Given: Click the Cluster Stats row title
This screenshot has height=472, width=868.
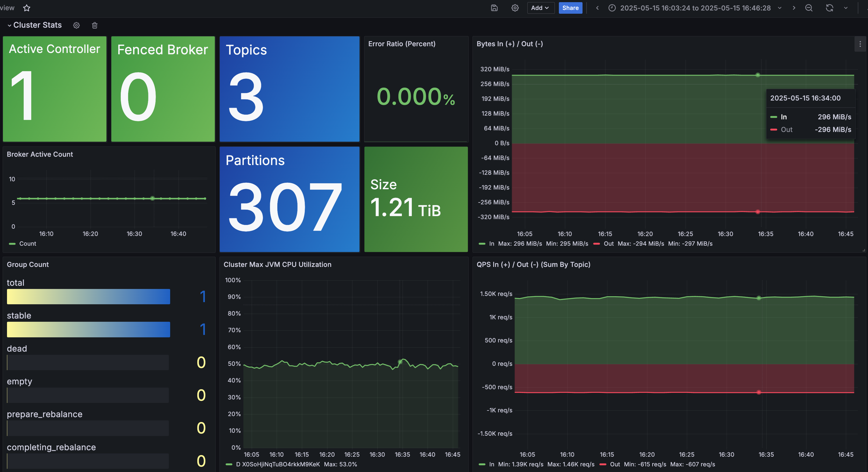Looking at the screenshot, I should [x=37, y=25].
